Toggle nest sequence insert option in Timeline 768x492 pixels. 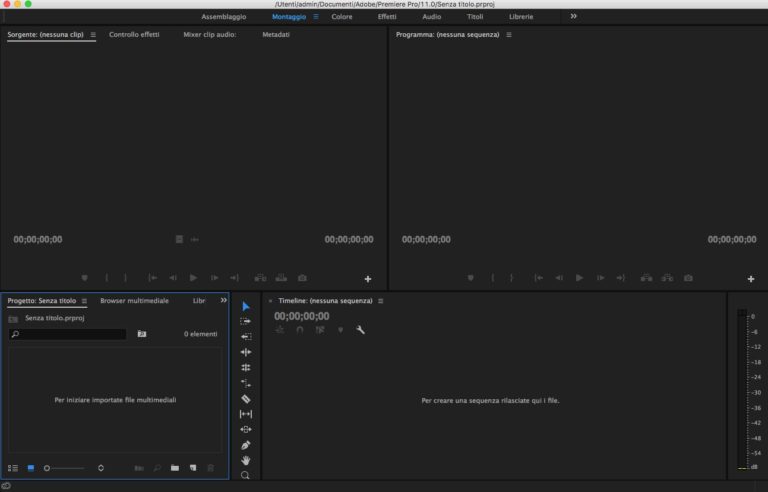(280, 330)
